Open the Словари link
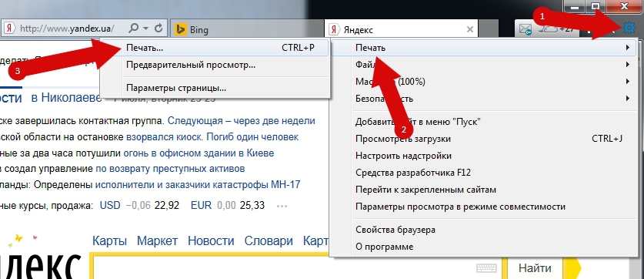This screenshot has width=644, height=279. coord(269,240)
